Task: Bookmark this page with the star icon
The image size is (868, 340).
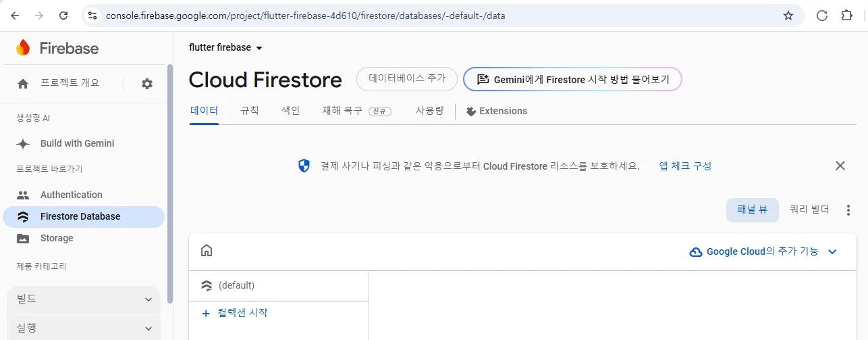Action: click(788, 16)
